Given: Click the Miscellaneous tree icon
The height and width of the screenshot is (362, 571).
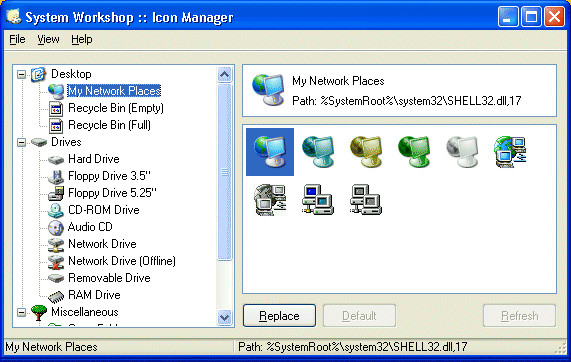Looking at the screenshot, I should click(39, 312).
